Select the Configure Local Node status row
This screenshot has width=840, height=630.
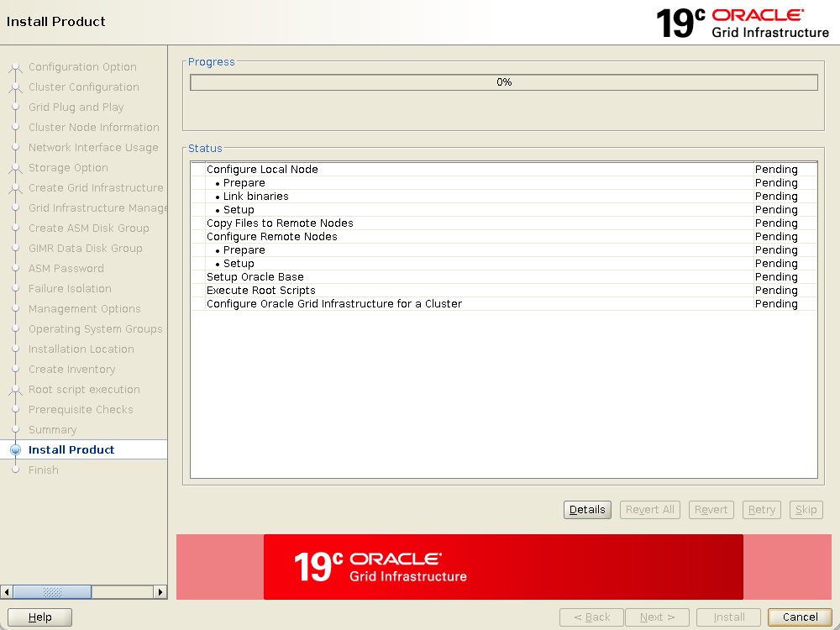[262, 170]
